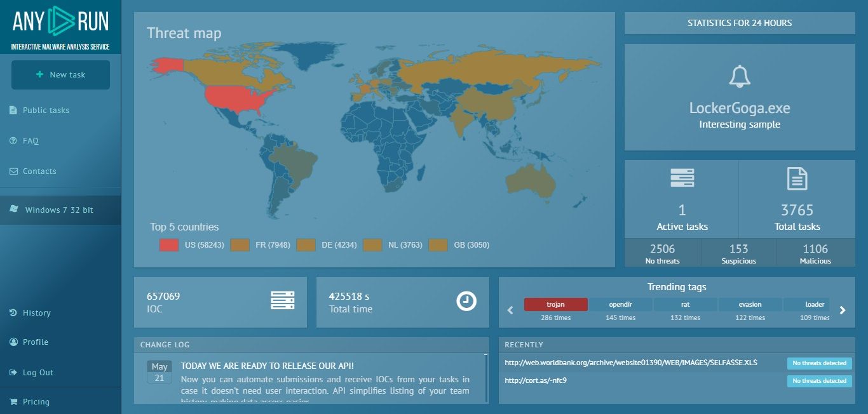Open Profile in the sidebar
This screenshot has width=868, height=414.
click(36, 342)
